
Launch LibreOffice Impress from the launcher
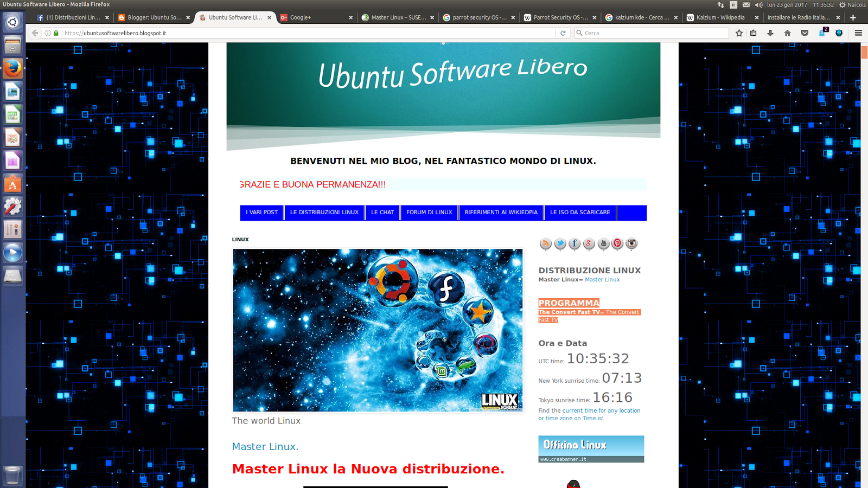pos(12,138)
